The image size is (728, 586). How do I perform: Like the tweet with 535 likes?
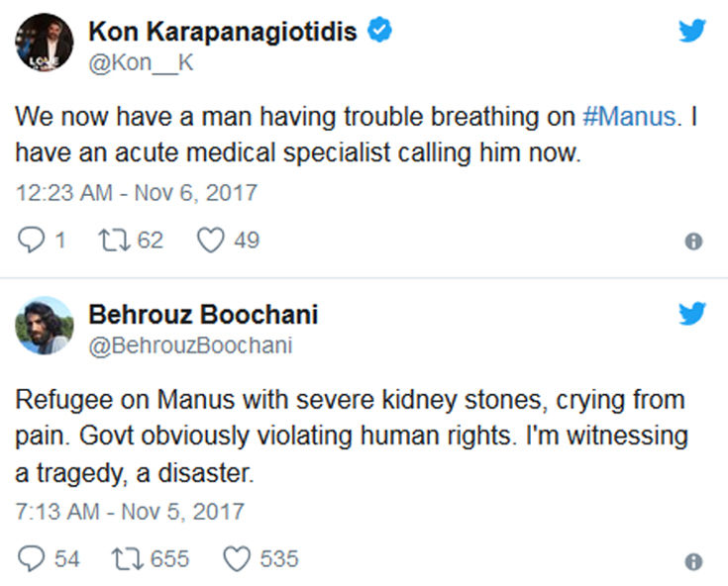(x=236, y=559)
